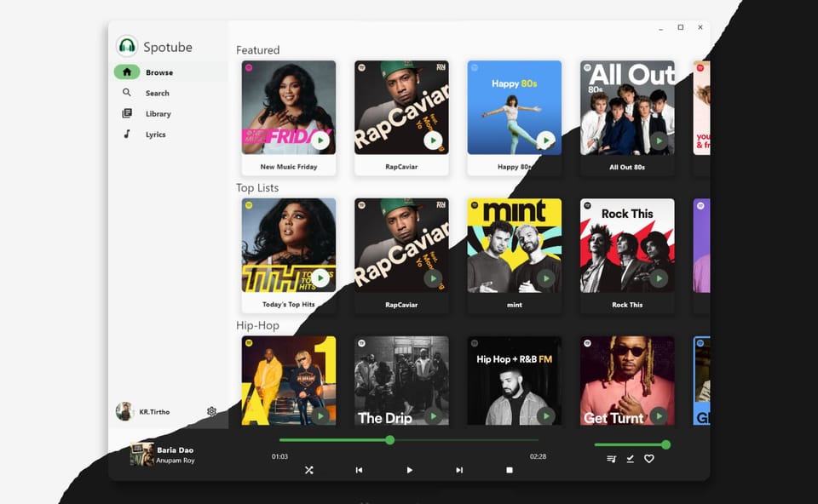Open the settings gear

(x=211, y=411)
